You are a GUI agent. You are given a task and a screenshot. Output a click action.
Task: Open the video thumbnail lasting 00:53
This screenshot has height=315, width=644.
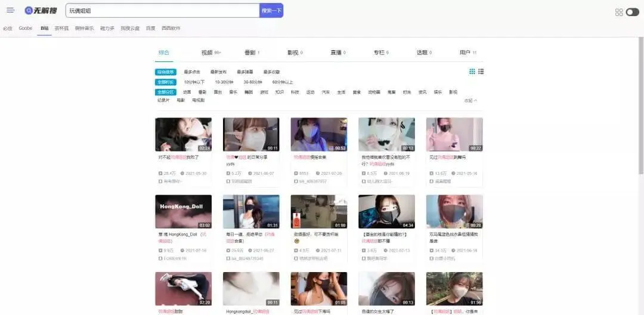point(318,134)
